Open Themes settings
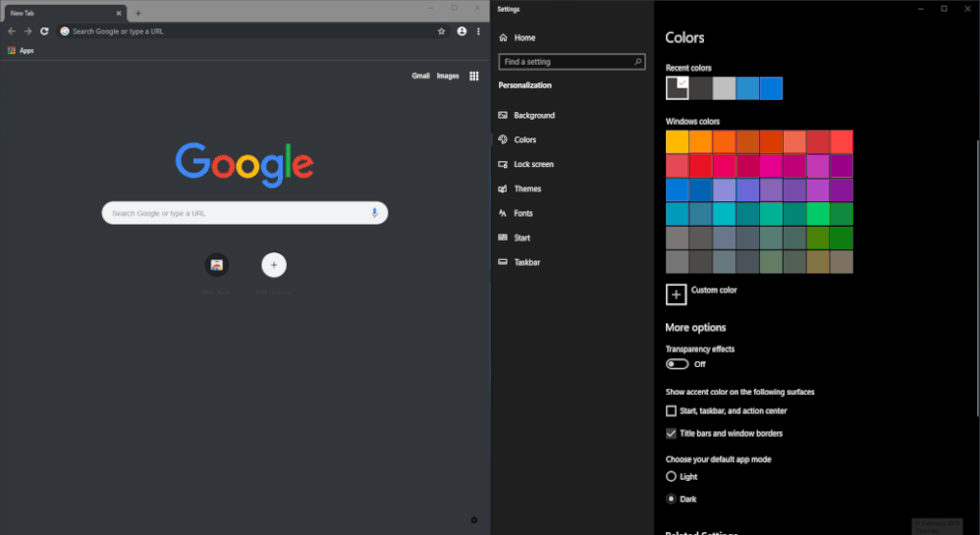Screen dimensions: 980x535 (519, 188)
